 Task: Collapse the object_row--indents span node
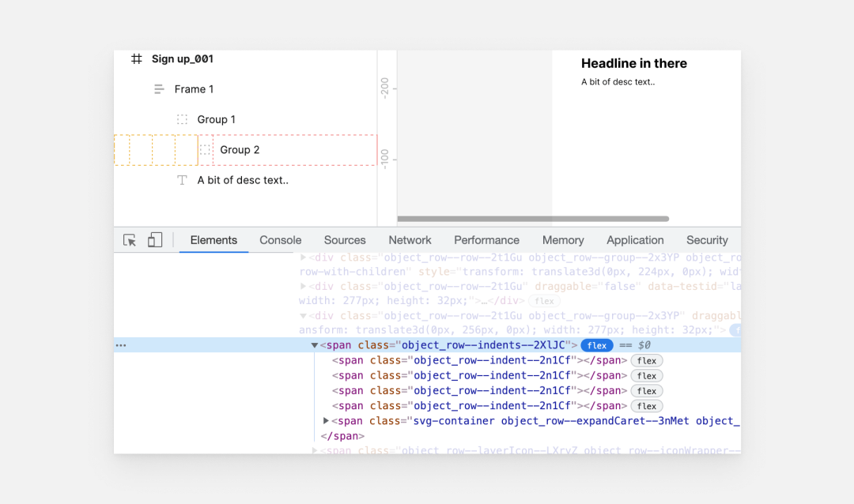[x=314, y=345]
